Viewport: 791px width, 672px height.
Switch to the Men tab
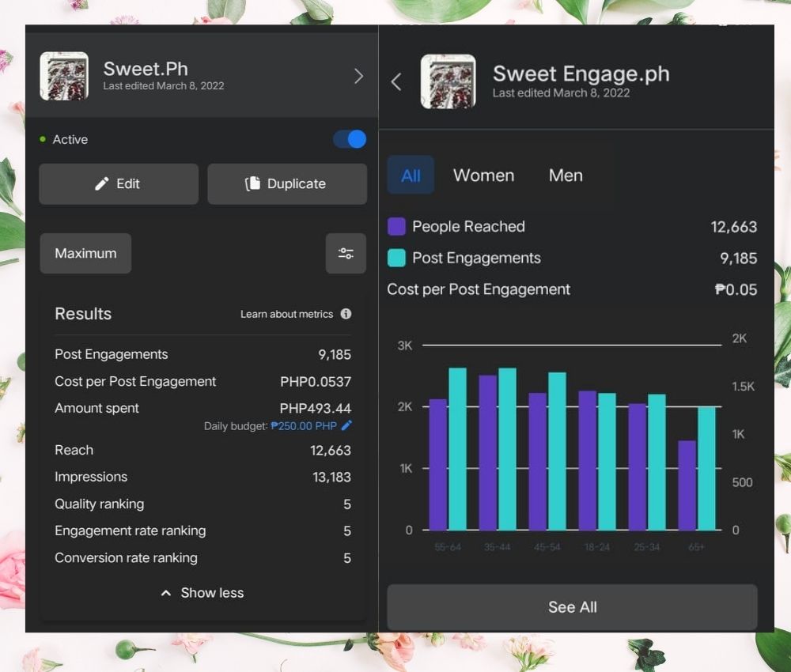point(566,176)
